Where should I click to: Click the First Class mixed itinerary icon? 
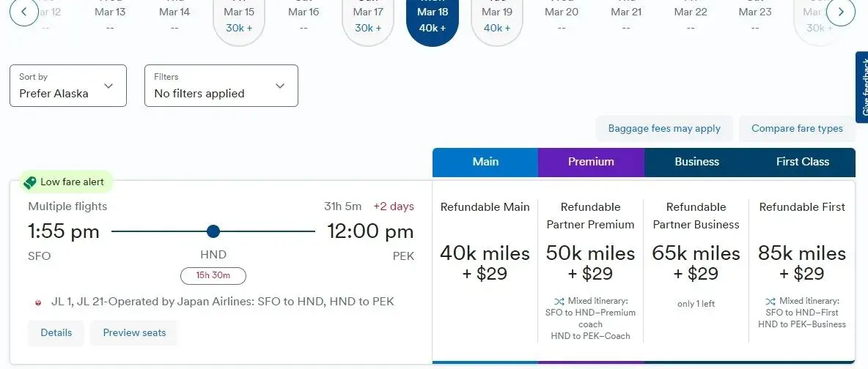tap(770, 301)
